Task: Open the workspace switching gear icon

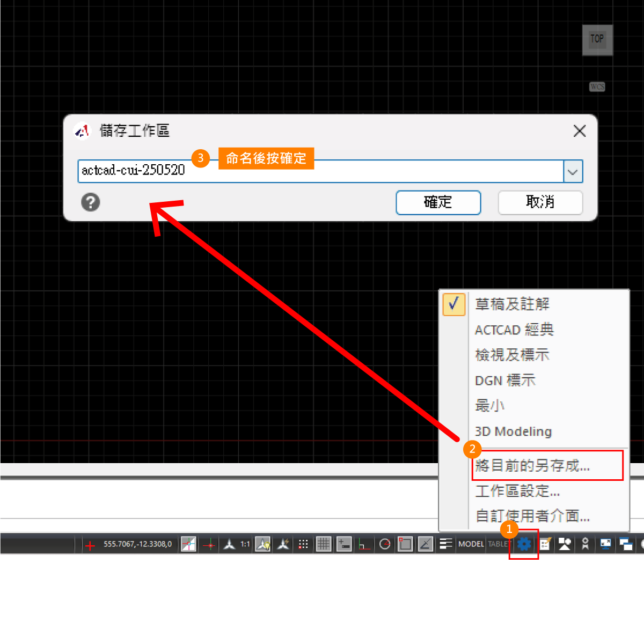Action: [x=524, y=544]
